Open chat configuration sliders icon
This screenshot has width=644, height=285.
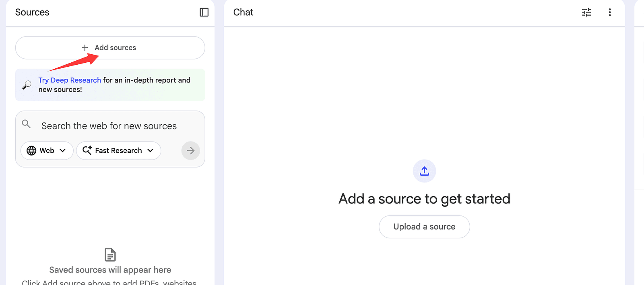[x=586, y=12]
